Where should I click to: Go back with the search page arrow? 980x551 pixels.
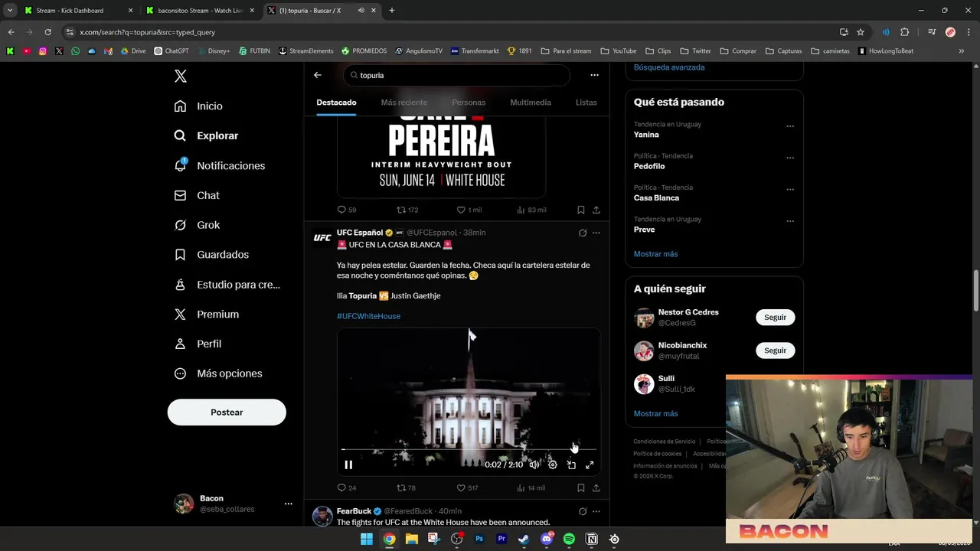[x=318, y=75]
